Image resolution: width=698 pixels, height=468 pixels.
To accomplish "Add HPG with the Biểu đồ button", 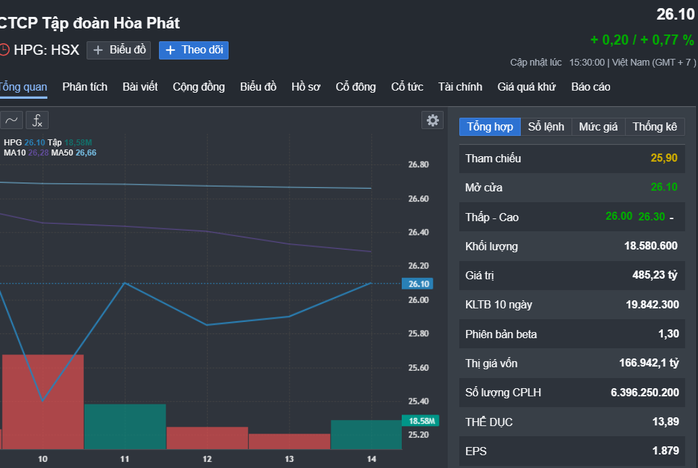I will (x=119, y=50).
